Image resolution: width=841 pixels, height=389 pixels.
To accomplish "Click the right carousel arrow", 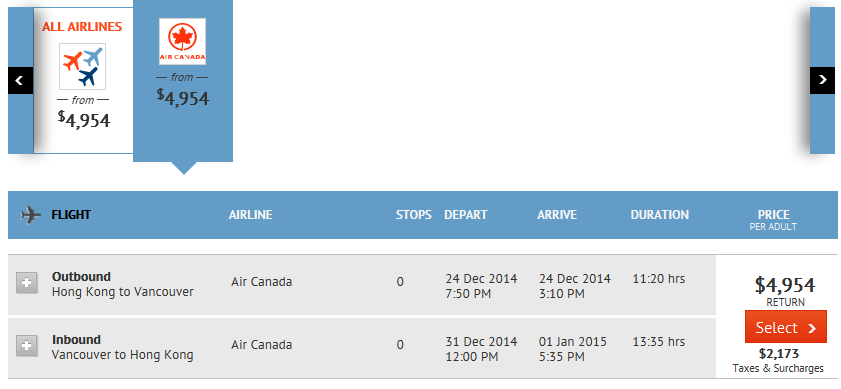I will (822, 80).
